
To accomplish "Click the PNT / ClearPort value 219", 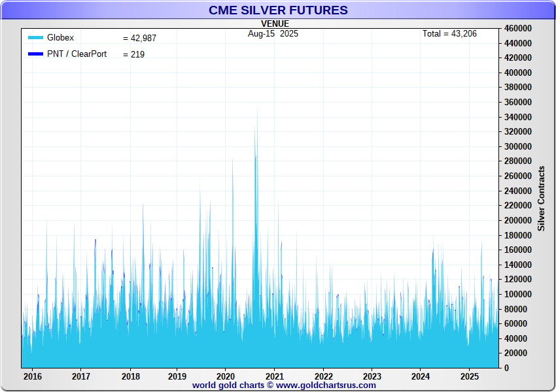I will [133, 55].
